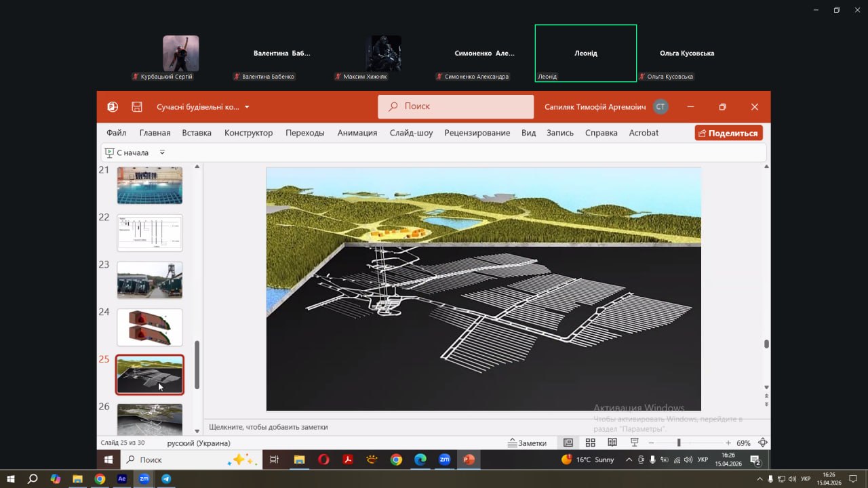Start slideshow from status bar icon
868x488 pixels.
tap(635, 443)
